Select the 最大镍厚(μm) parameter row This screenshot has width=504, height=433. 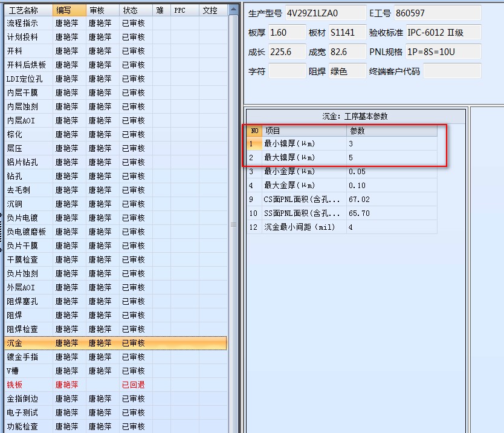point(342,157)
